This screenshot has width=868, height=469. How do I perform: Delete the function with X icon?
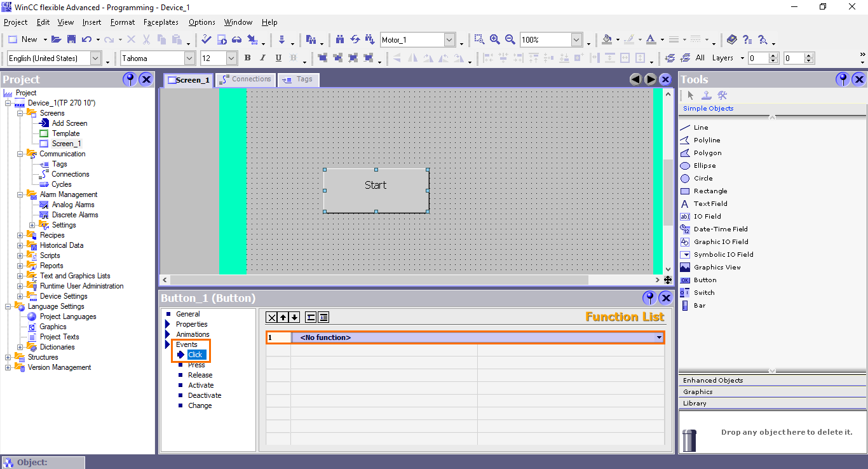tap(272, 318)
